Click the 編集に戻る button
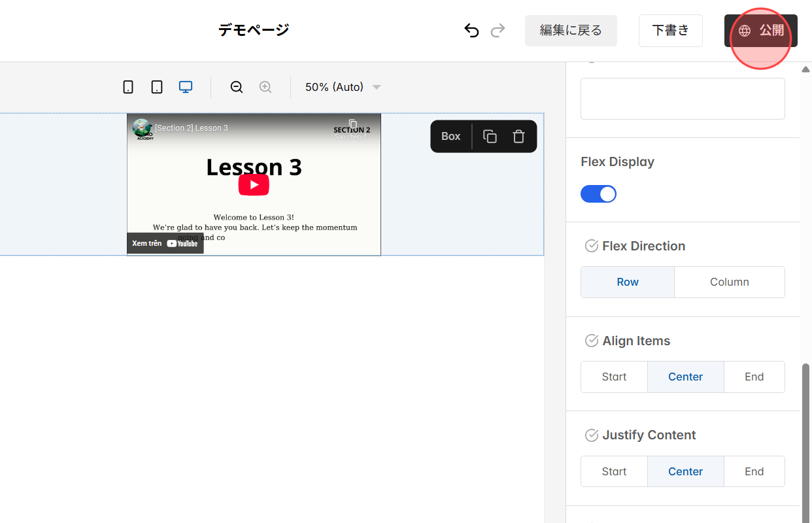 coord(571,30)
